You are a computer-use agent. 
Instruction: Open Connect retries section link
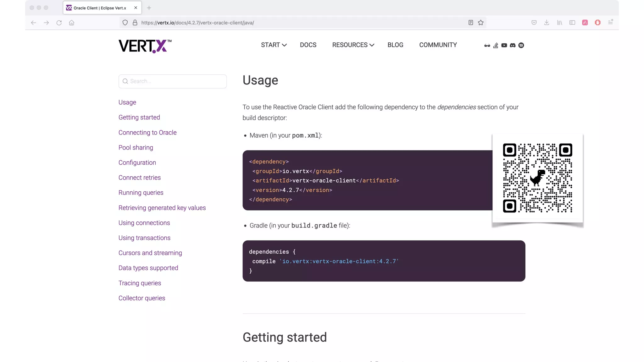pyautogui.click(x=140, y=178)
